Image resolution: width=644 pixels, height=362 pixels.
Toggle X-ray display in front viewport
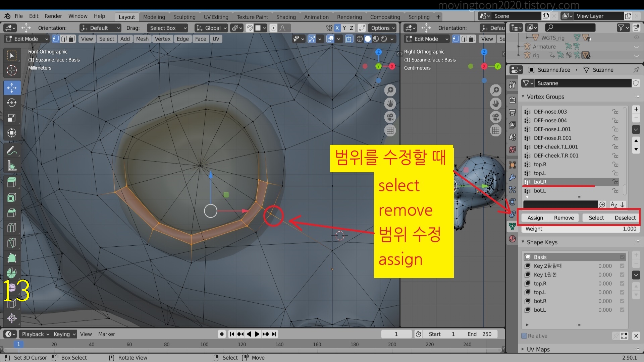coord(349,39)
